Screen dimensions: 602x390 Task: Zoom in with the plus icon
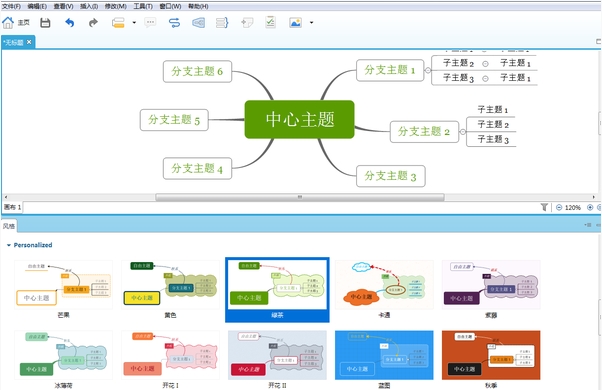[590, 207]
